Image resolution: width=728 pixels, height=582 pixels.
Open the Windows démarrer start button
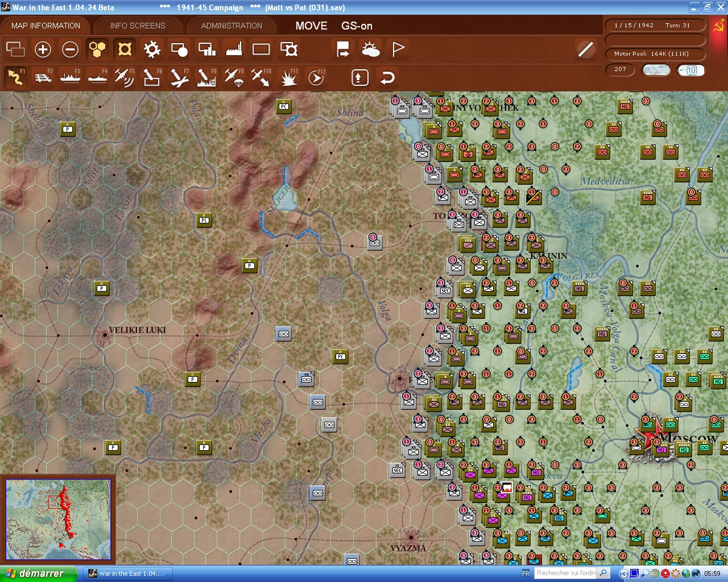tap(39, 573)
